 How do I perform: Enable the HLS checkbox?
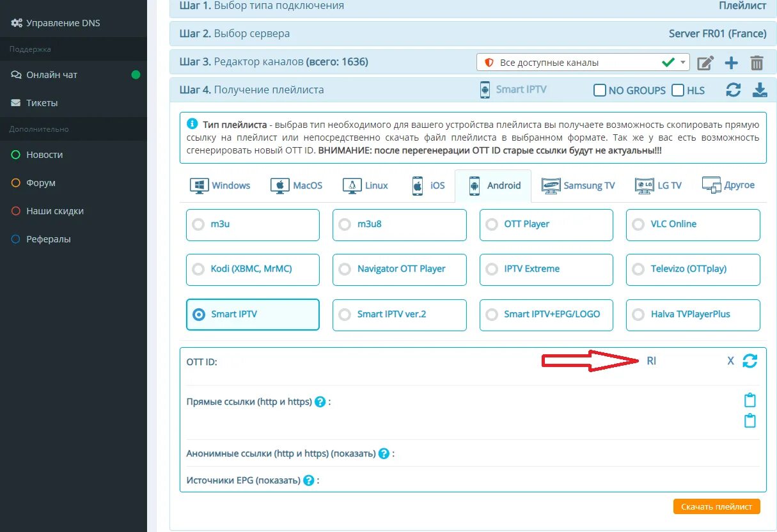[678, 90]
